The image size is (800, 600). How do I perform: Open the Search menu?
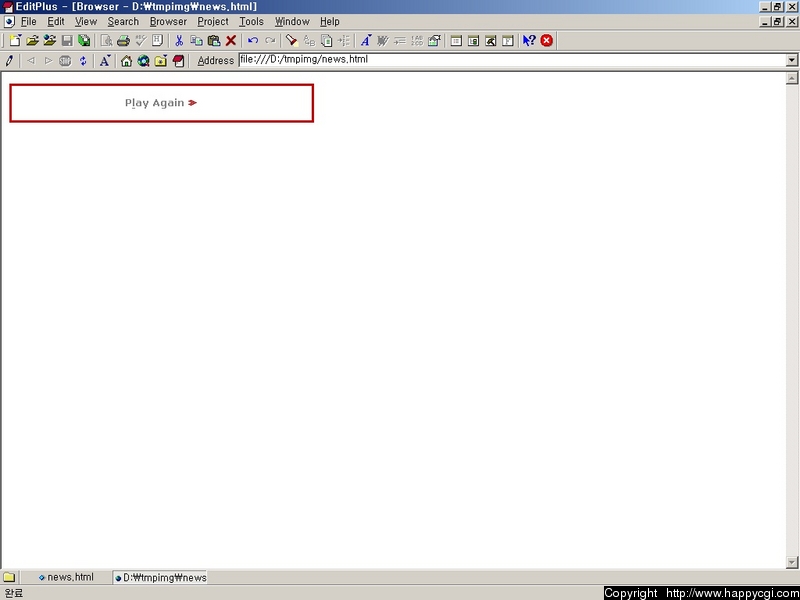click(x=123, y=21)
